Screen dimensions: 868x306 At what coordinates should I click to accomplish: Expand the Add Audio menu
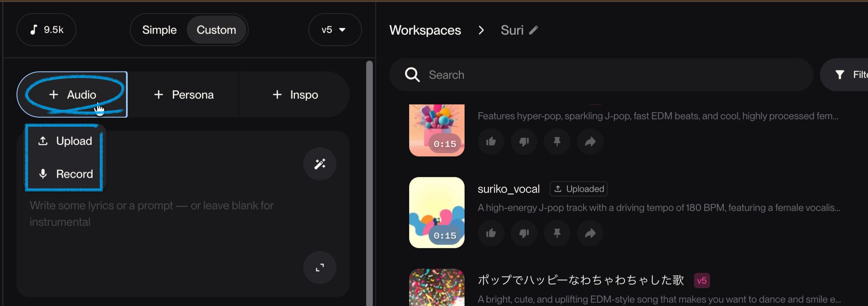pos(72,95)
